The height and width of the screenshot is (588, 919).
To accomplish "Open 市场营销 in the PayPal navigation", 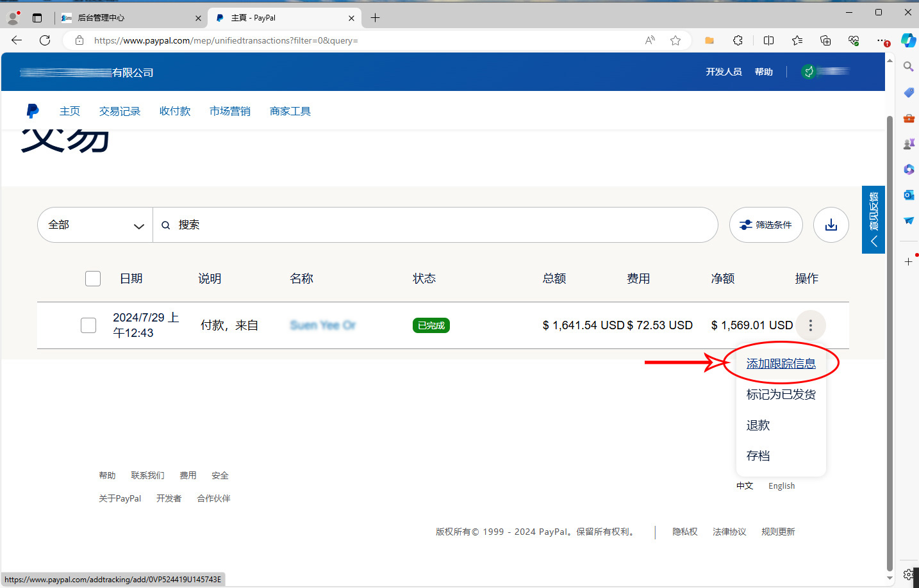I will 230,111.
